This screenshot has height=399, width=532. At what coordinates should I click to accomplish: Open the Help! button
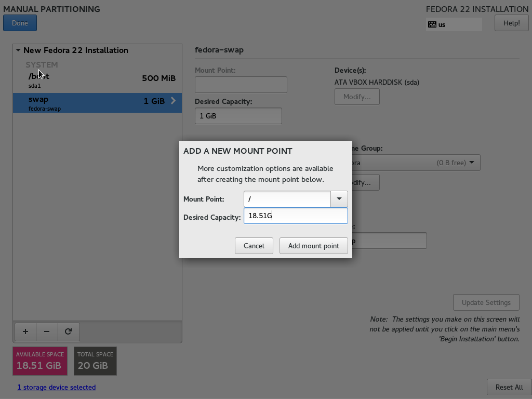(x=511, y=23)
